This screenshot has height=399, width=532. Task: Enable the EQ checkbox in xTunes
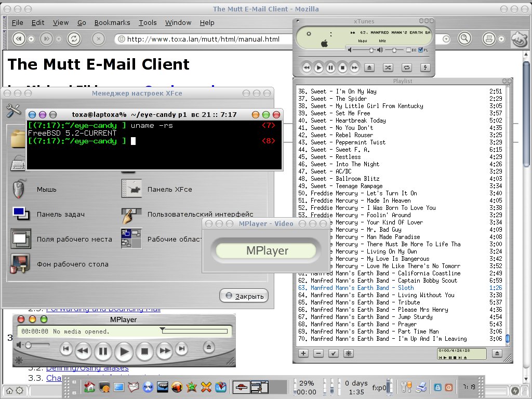coord(408,50)
